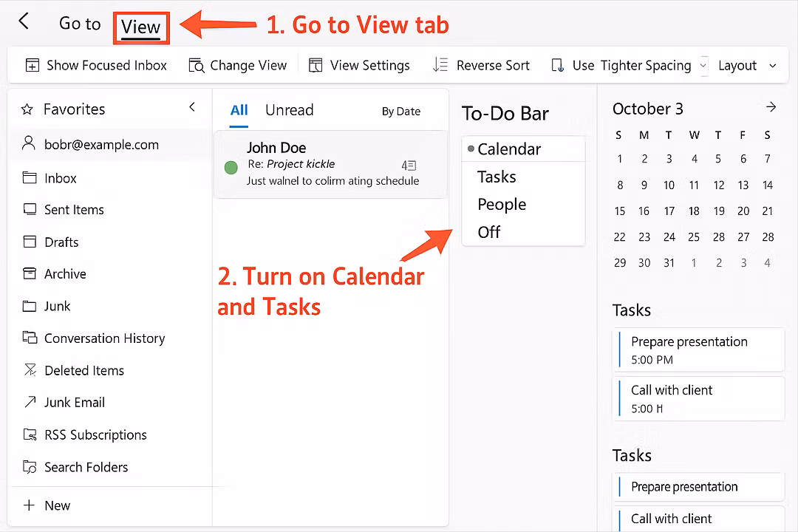Open the View tab
This screenshot has height=532, width=798.
pos(140,27)
